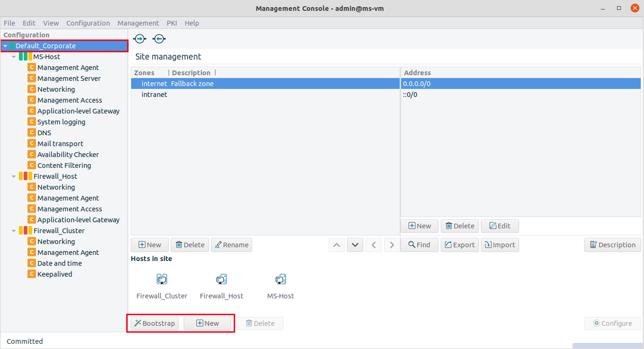Click the Edit address button
This screenshot has height=349, width=644.
(500, 226)
